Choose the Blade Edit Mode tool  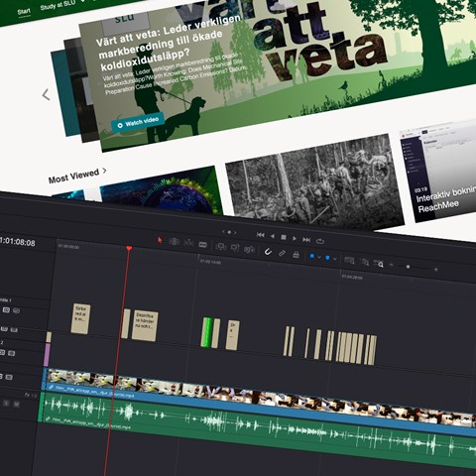202,244
